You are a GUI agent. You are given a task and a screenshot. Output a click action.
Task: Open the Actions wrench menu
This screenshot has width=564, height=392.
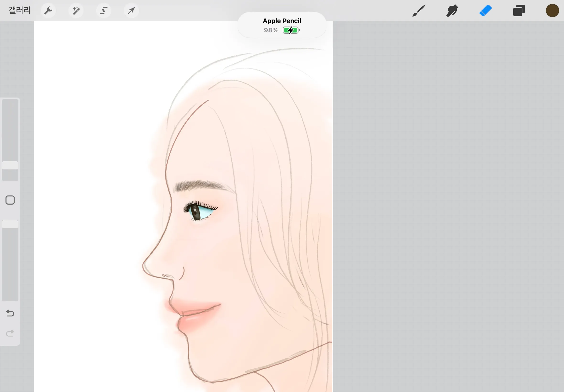tap(48, 11)
